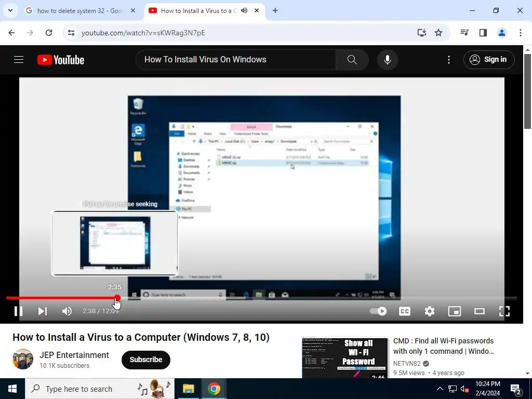The image size is (532, 399).
Task: Open YouTube settings three-dot menu
Action: click(448, 60)
